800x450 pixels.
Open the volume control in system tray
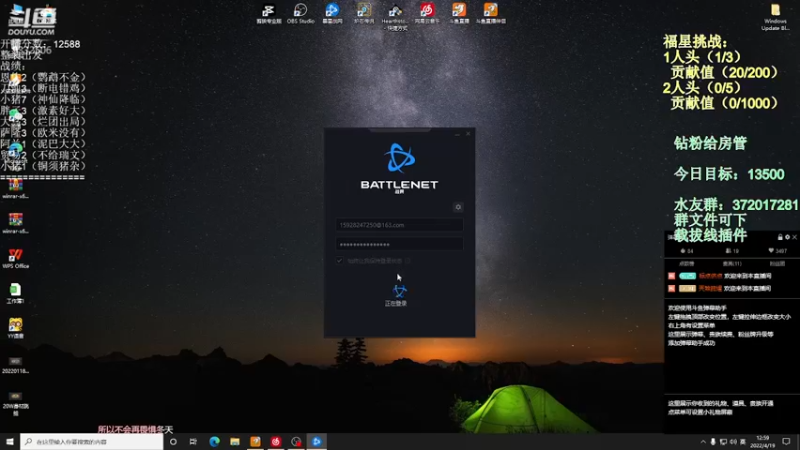[733, 441]
